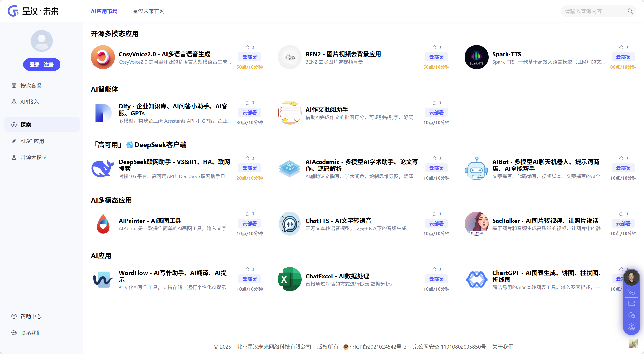Screen dimensions: 644x354
Task: Open the ChatExcel - AI数据处理 title
Action: (x=337, y=276)
